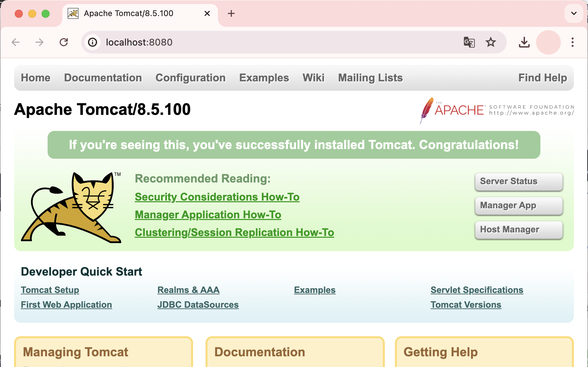Open the Google Translate icon
Image resolution: width=588 pixels, height=367 pixels.
tap(469, 42)
